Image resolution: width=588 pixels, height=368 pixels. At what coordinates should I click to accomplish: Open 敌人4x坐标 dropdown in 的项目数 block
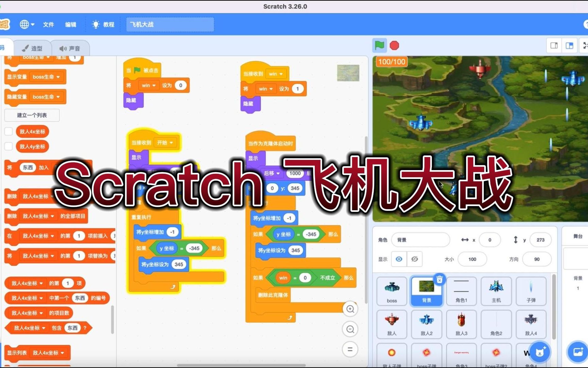(28, 313)
